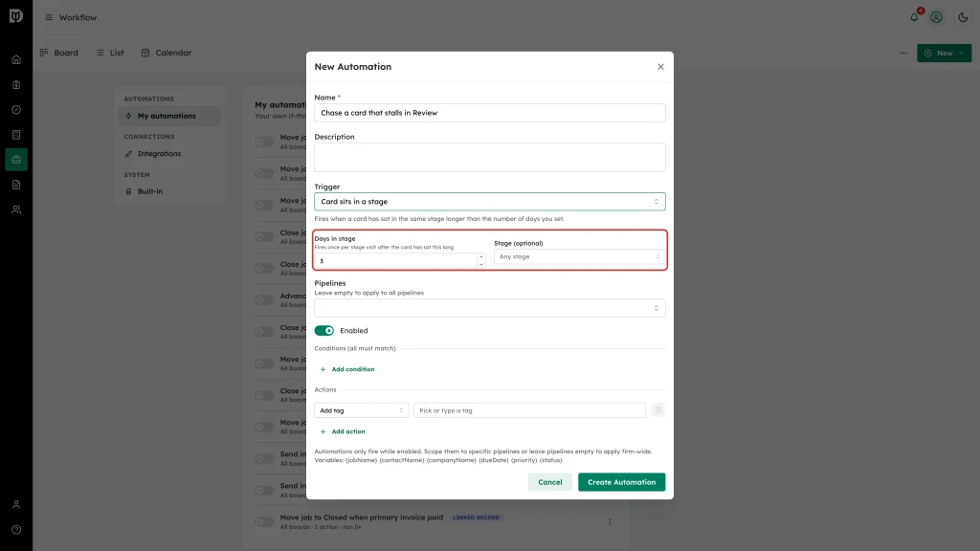This screenshot has width=980, height=551.
Task: Click the LINKED RECORD badge
Action: [x=476, y=518]
